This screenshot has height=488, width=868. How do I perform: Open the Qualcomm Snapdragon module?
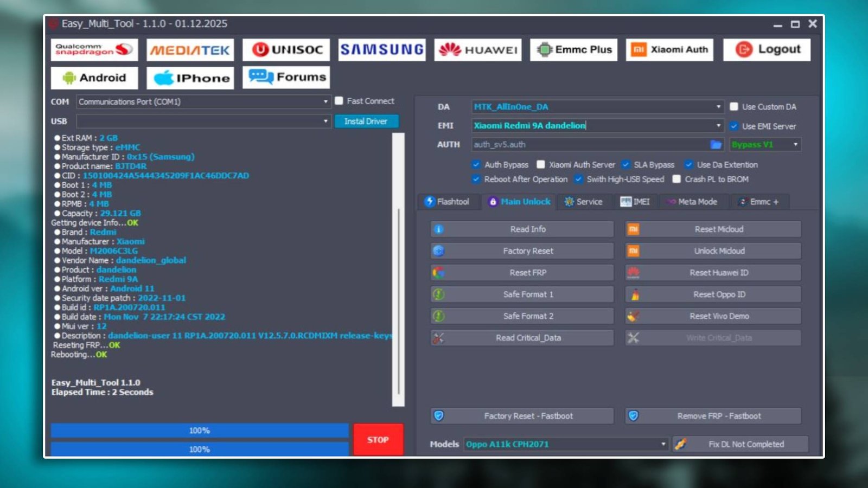(94, 49)
